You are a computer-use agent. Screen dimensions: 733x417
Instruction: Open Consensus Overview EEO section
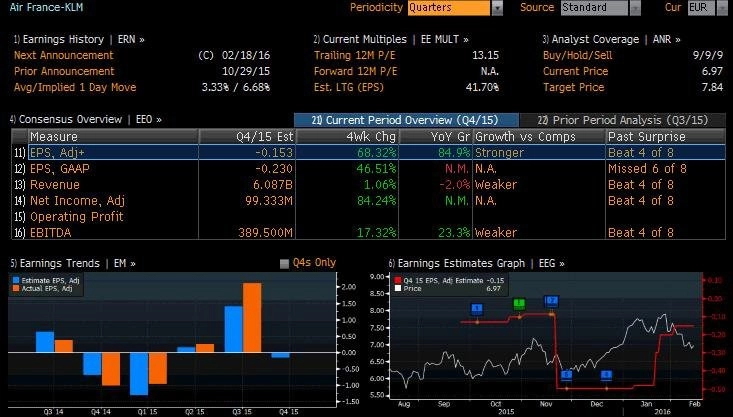point(86,119)
